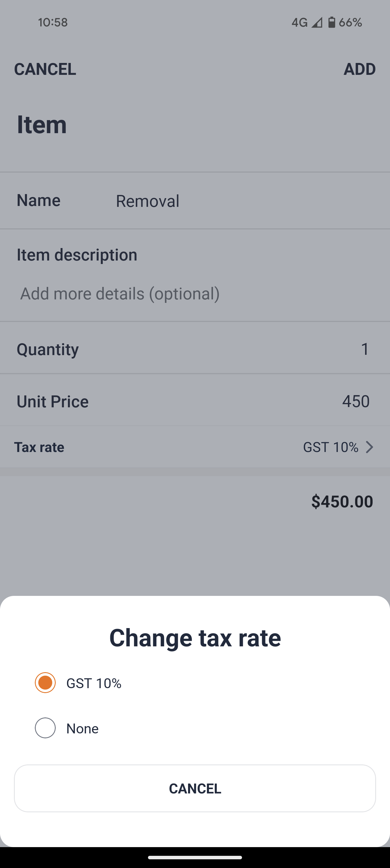390x868 pixels.
Task: Tap ADD in the top bar
Action: coord(359,69)
